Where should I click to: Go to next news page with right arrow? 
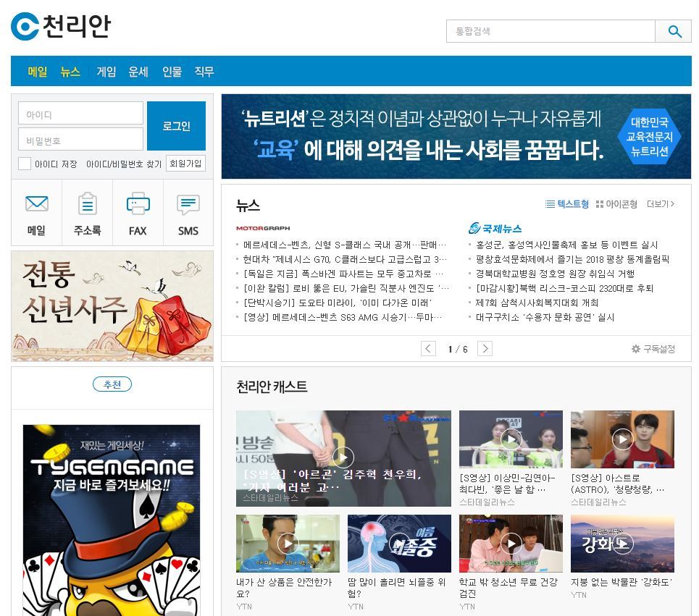pos(485,347)
